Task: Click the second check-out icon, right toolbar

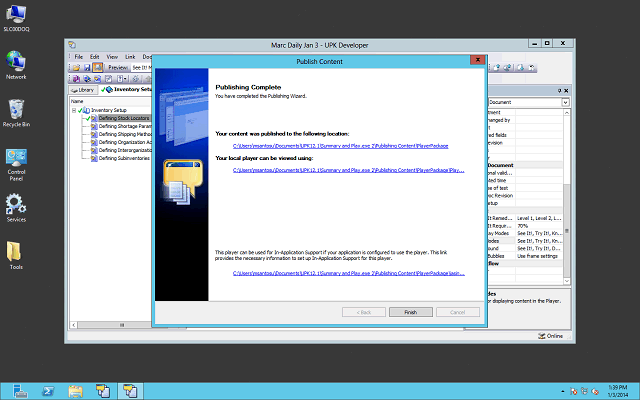Action: click(x=507, y=68)
